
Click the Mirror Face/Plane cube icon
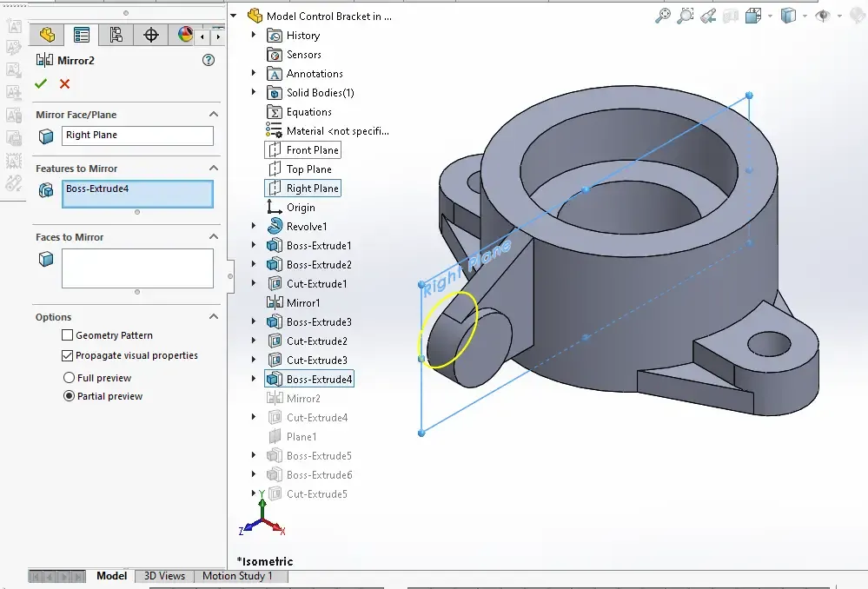(x=46, y=136)
